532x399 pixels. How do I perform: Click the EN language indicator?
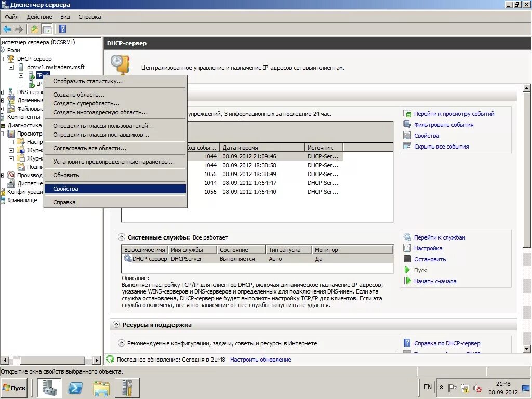pyautogui.click(x=428, y=387)
